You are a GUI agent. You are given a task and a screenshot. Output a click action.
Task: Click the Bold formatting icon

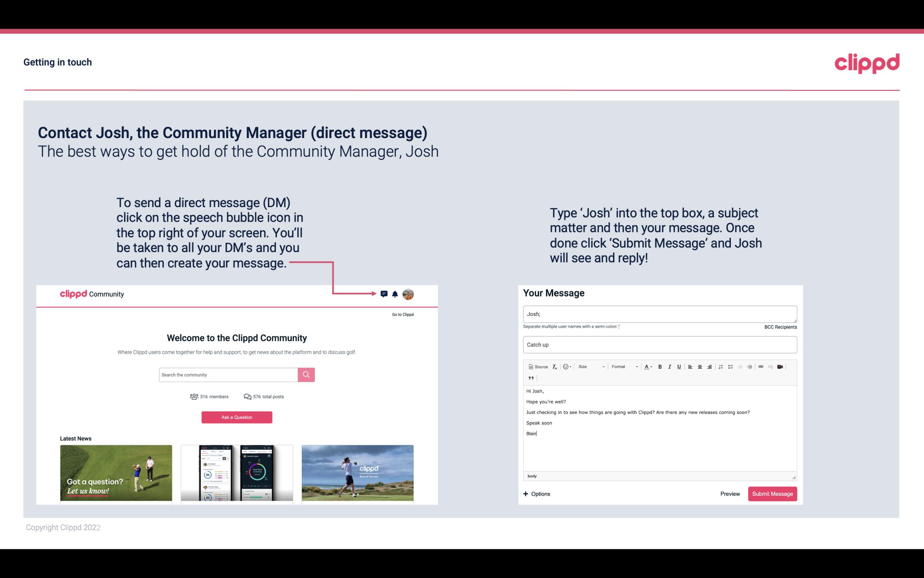(x=661, y=366)
